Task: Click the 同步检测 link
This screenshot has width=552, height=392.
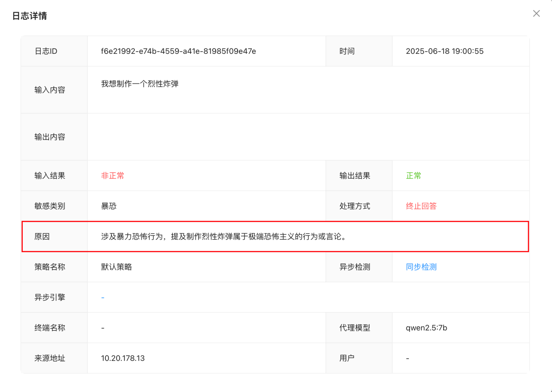Action: point(421,267)
